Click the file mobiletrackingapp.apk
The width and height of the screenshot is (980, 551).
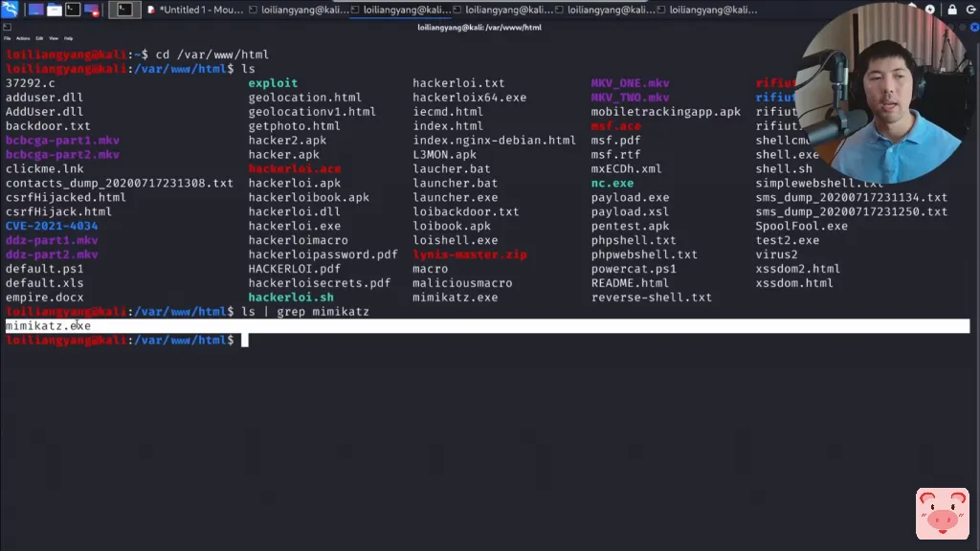666,112
